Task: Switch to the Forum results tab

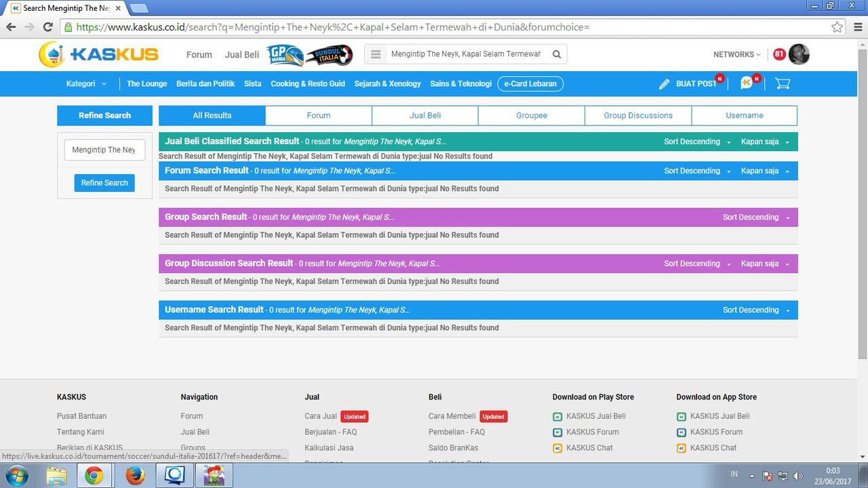Action: [x=319, y=115]
